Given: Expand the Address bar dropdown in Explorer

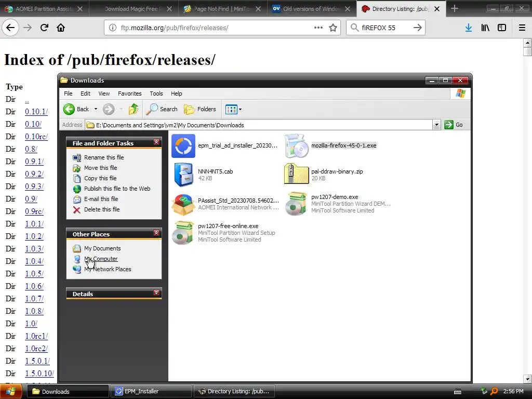Looking at the screenshot, I should (436, 125).
